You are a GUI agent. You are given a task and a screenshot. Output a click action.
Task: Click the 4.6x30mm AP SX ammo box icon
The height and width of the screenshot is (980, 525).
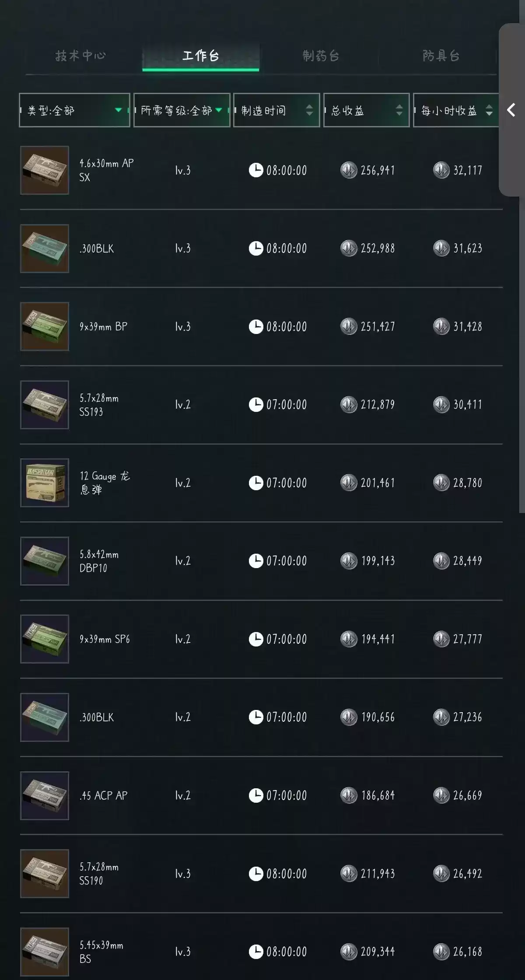pyautogui.click(x=45, y=170)
